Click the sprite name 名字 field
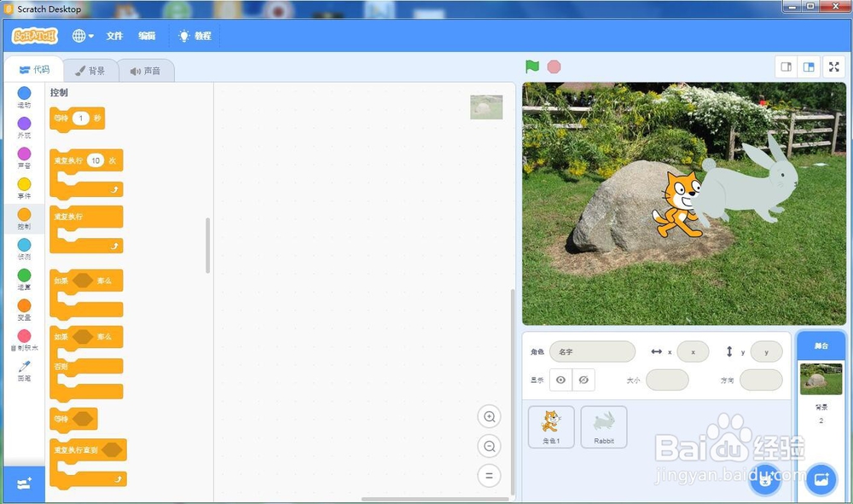Screen dimensions: 853x504 pyautogui.click(x=592, y=351)
